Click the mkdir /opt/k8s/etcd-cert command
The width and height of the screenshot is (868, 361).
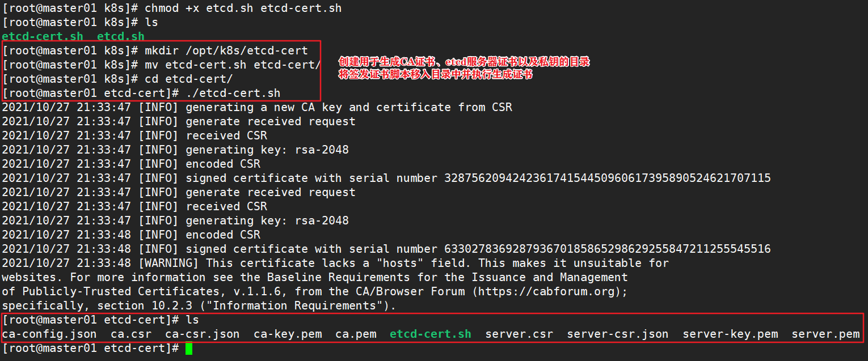click(226, 50)
